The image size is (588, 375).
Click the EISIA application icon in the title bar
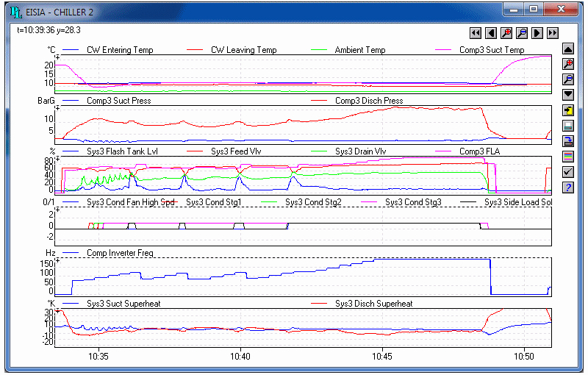coord(16,12)
